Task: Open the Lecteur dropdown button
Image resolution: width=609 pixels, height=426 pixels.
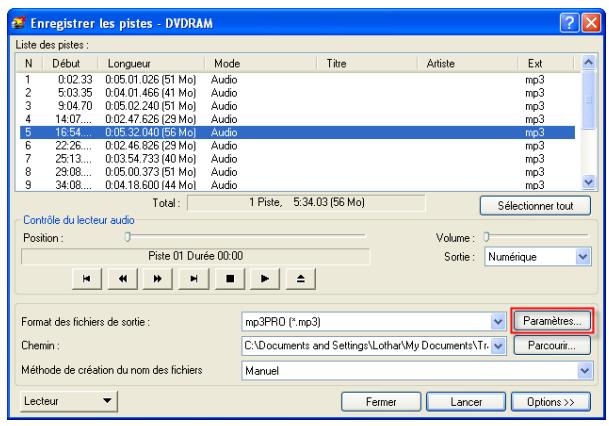Action: [68, 401]
